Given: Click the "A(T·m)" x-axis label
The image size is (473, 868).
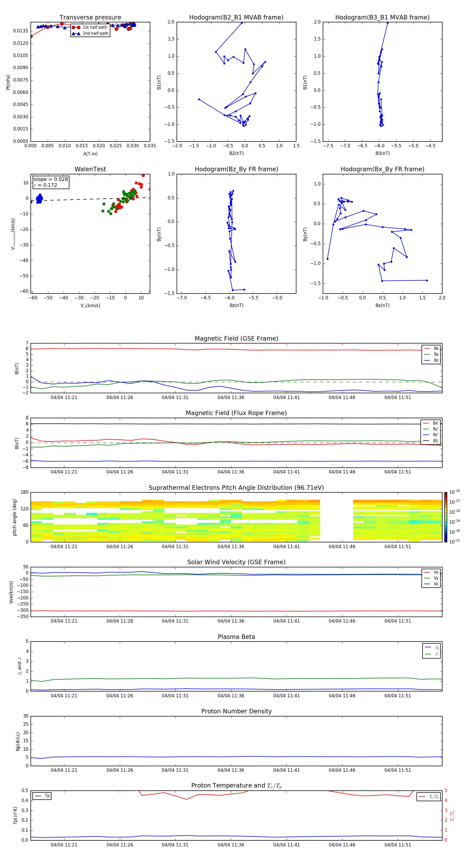Looking at the screenshot, I should point(90,154).
